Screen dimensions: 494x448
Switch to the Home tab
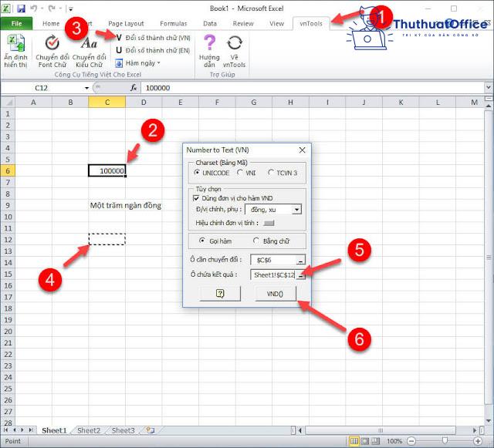pos(51,24)
